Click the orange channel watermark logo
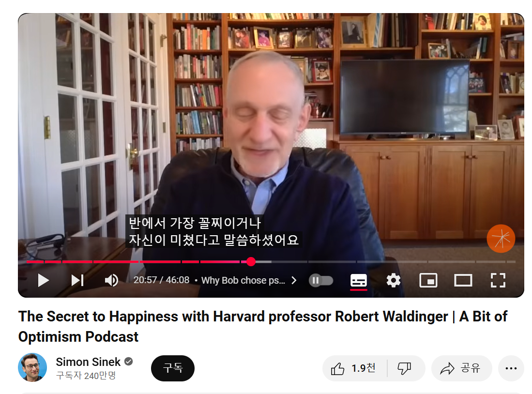Screen dimensions: 532x394 501,239
